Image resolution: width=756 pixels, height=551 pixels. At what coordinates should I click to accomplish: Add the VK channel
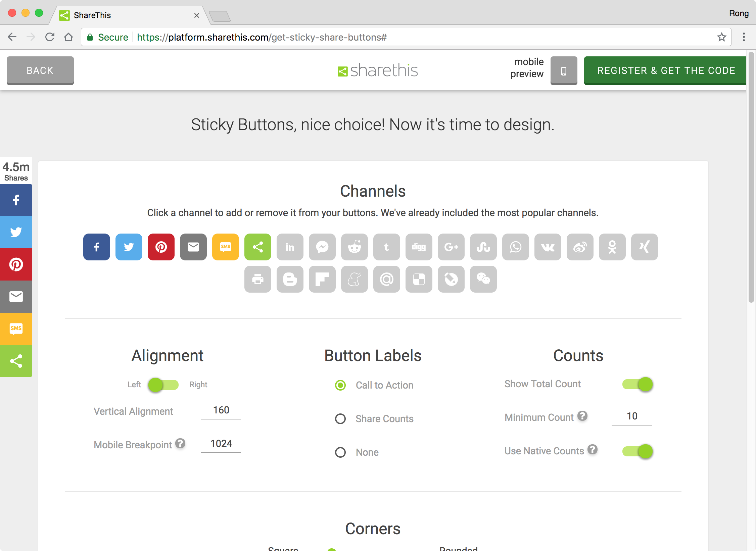click(x=548, y=247)
